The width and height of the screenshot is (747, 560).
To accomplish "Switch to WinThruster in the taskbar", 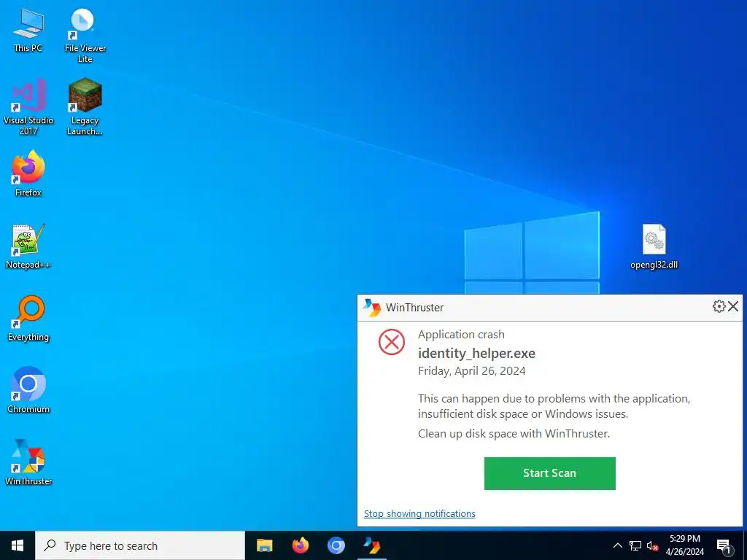I will 371,545.
